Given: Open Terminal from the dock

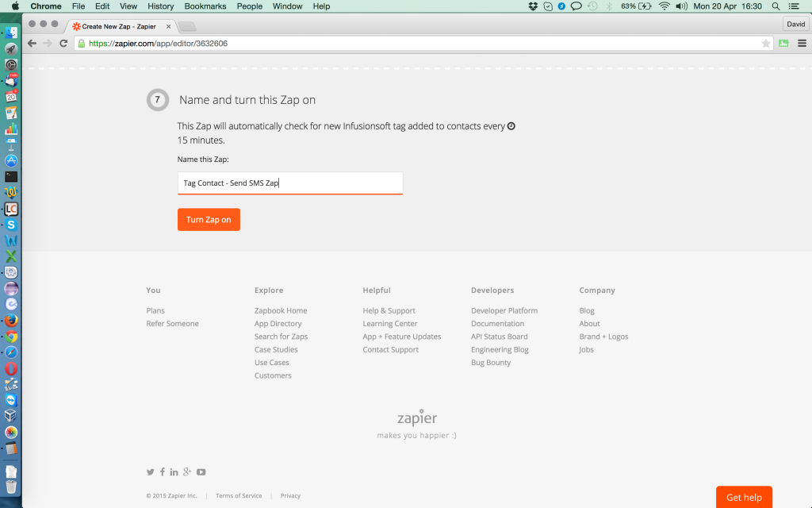Looking at the screenshot, I should click(11, 177).
